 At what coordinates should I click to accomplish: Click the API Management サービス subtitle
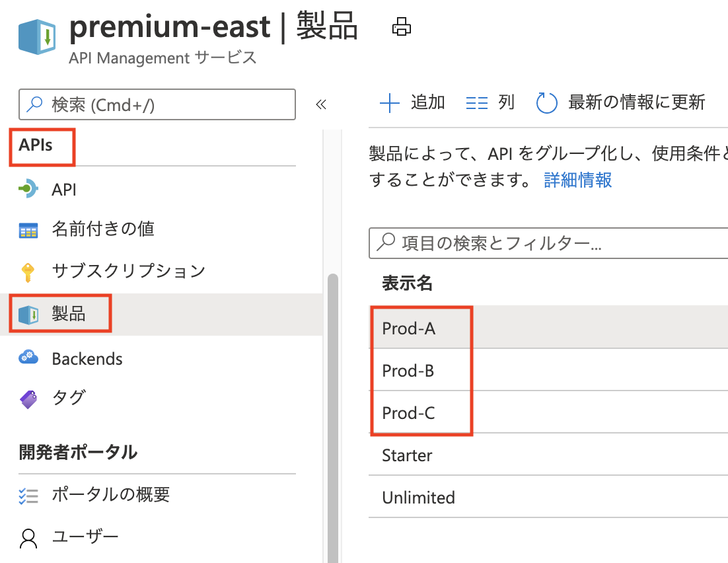163,58
